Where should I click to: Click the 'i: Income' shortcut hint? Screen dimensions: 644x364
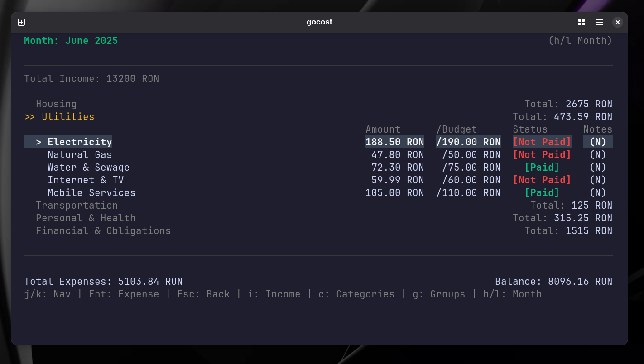pyautogui.click(x=274, y=294)
